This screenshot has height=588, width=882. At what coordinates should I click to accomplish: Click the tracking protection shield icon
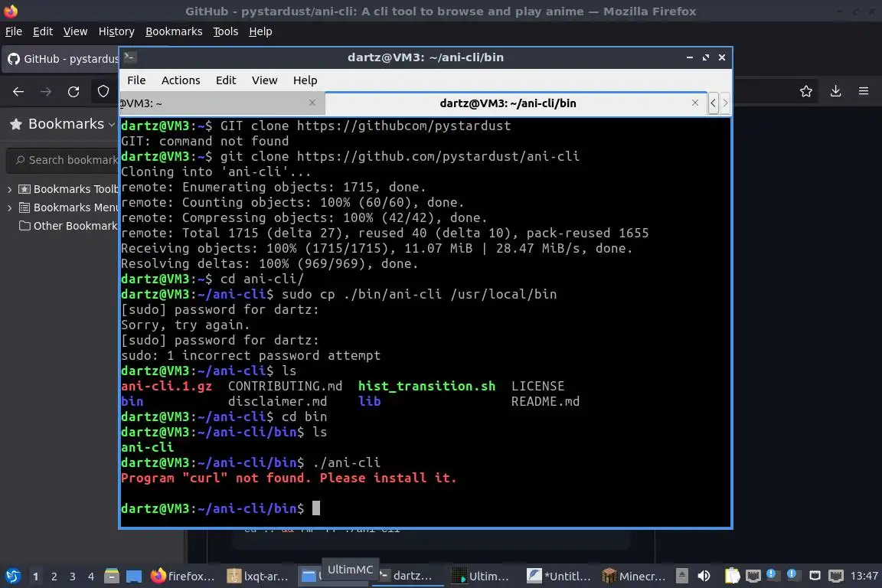click(103, 91)
